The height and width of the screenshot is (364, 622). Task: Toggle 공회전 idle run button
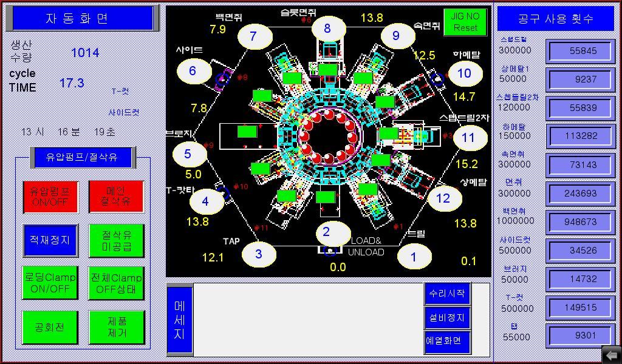tap(50, 328)
